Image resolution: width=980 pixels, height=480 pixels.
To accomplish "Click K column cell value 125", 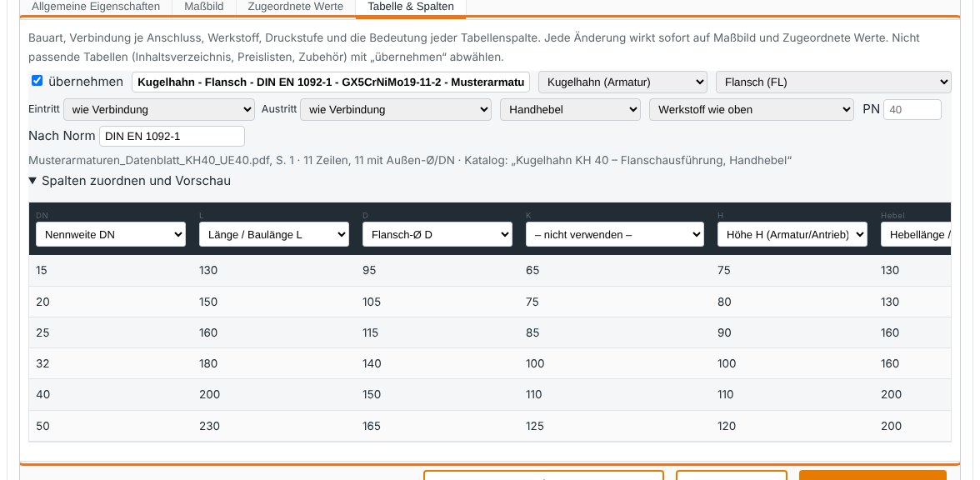I will [x=535, y=427].
